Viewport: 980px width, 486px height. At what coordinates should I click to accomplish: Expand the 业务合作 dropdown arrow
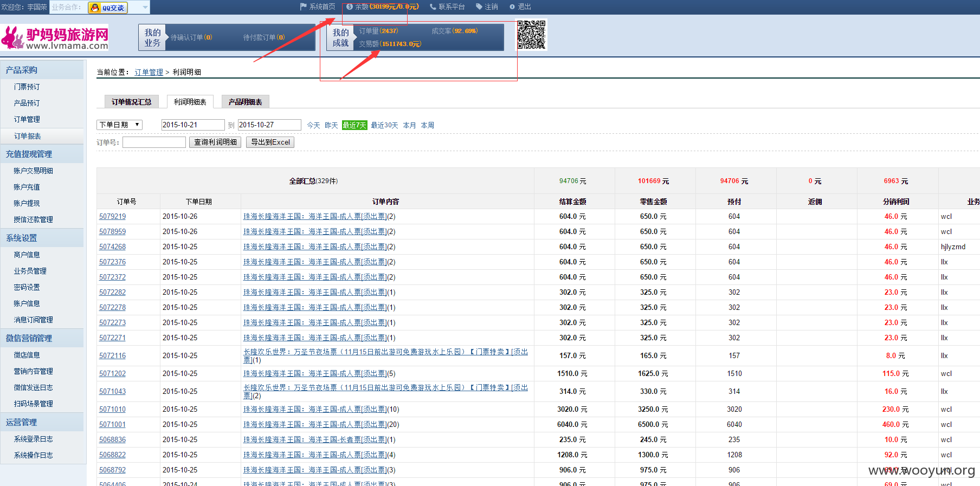point(145,7)
